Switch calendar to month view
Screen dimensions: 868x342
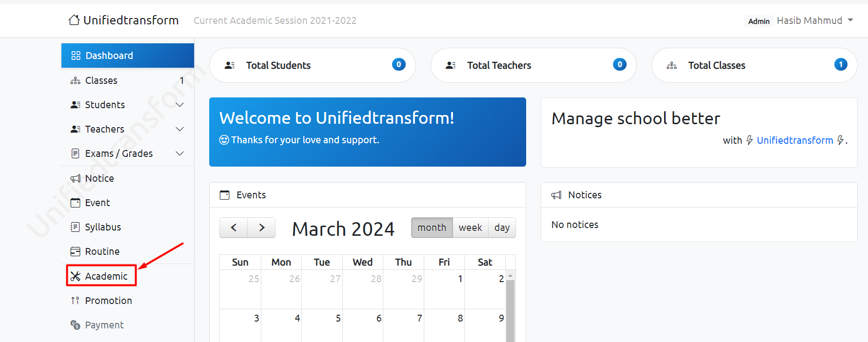(432, 228)
